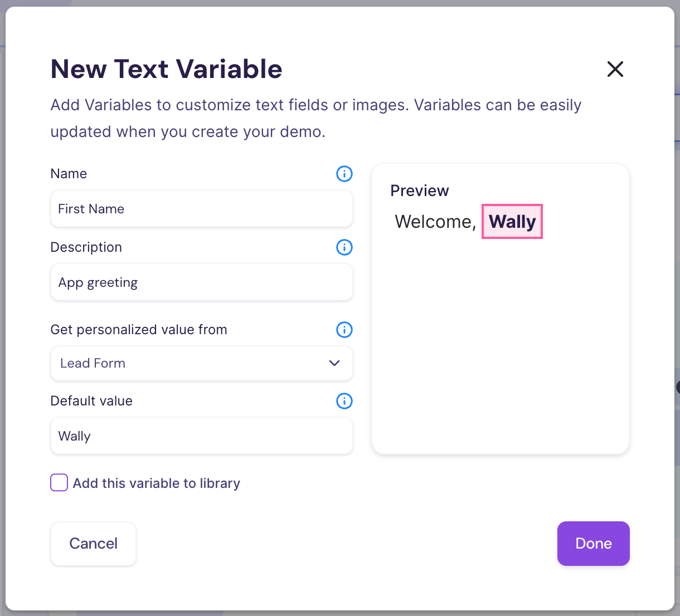This screenshot has height=616, width=680.
Task: Click the info icon next to Description
Action: point(344,247)
